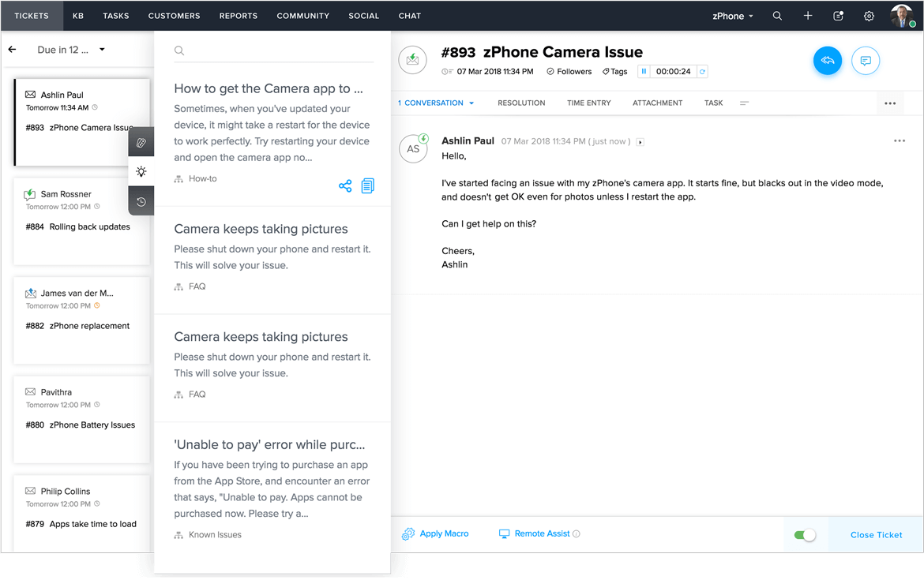
Task: Click the plus add icon in top bar
Action: pyautogui.click(x=808, y=16)
